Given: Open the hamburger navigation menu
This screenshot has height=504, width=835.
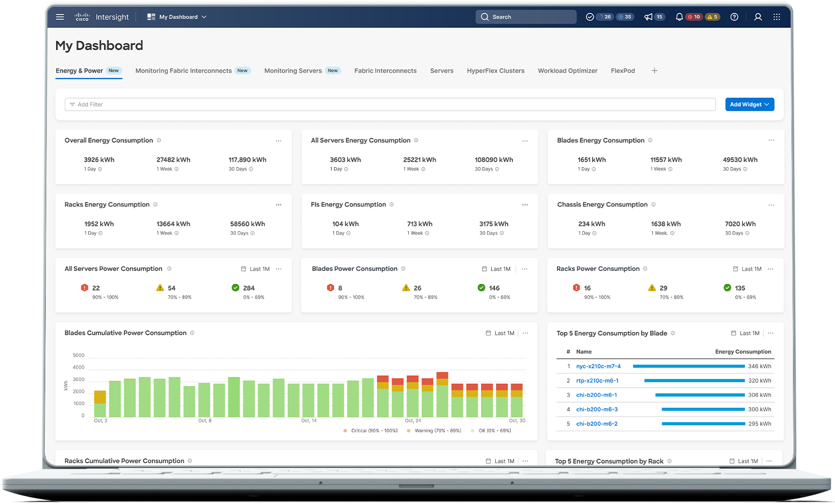Looking at the screenshot, I should 60,17.
